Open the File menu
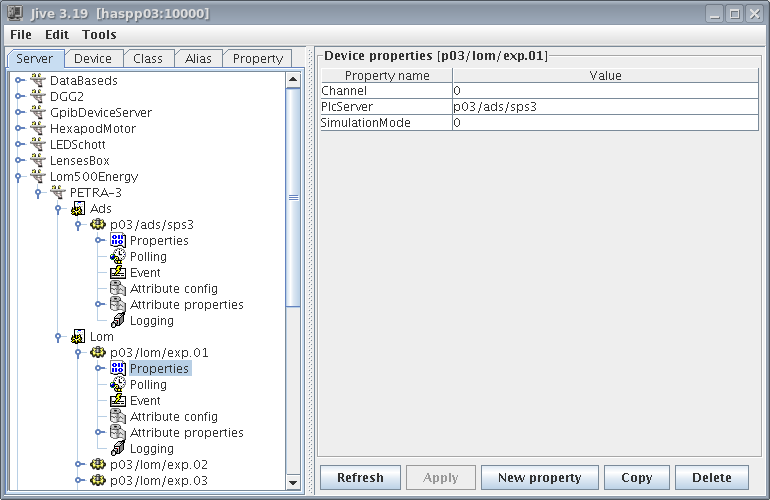The width and height of the screenshot is (770, 500). [21, 34]
